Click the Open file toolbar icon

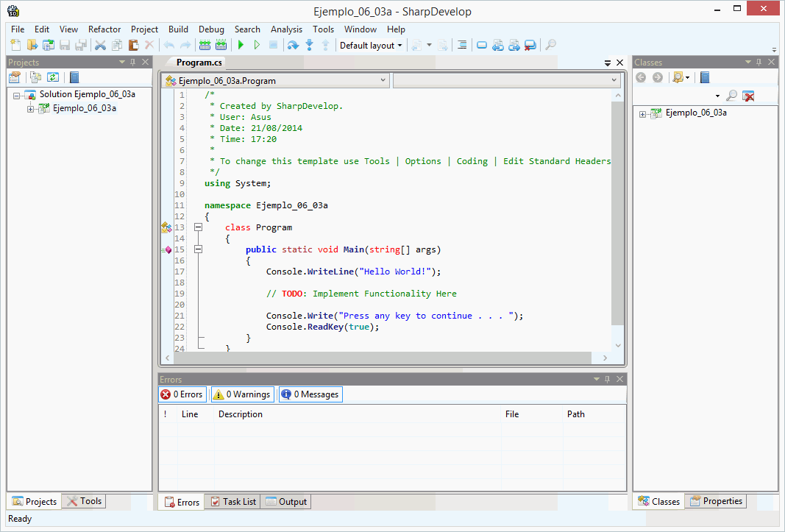tap(32, 46)
